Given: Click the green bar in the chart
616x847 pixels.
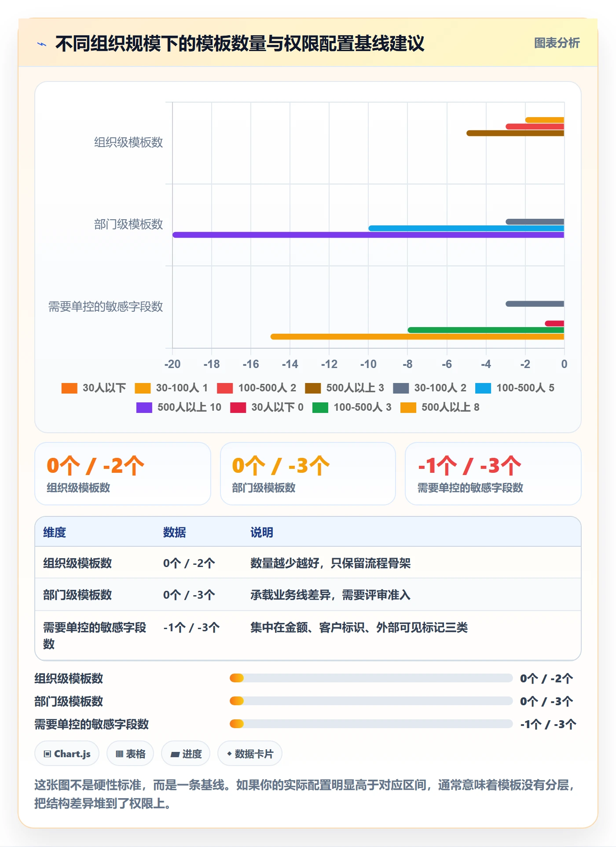Looking at the screenshot, I should point(486,330).
